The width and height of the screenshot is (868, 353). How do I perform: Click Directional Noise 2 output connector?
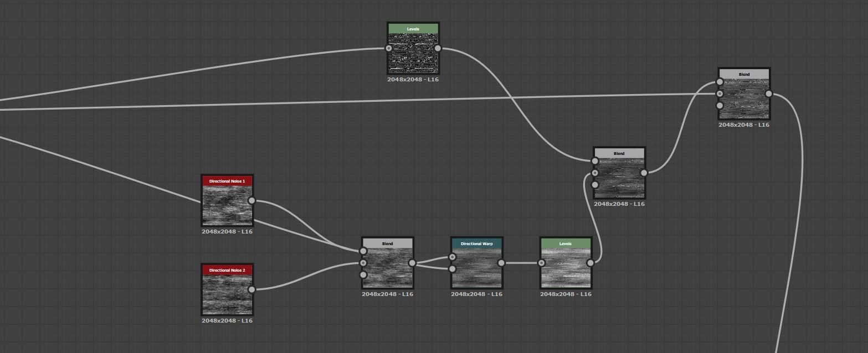click(x=251, y=289)
